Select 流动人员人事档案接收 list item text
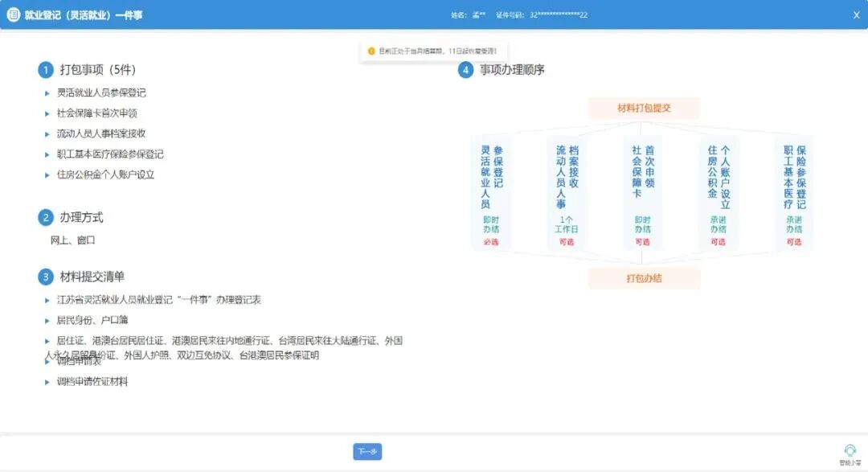 click(x=101, y=133)
